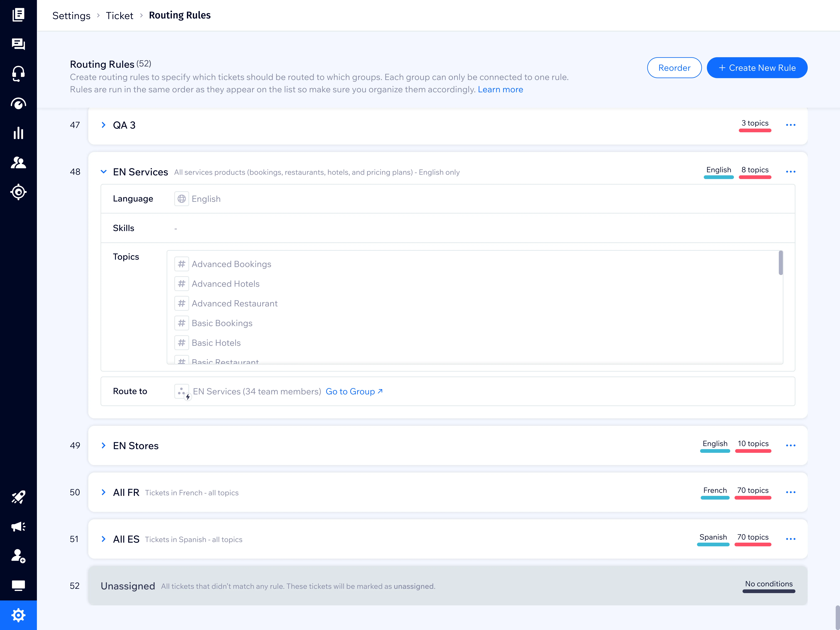The image size is (840, 630).
Task: Select the Basic Bookings topic text
Action: pos(222,323)
